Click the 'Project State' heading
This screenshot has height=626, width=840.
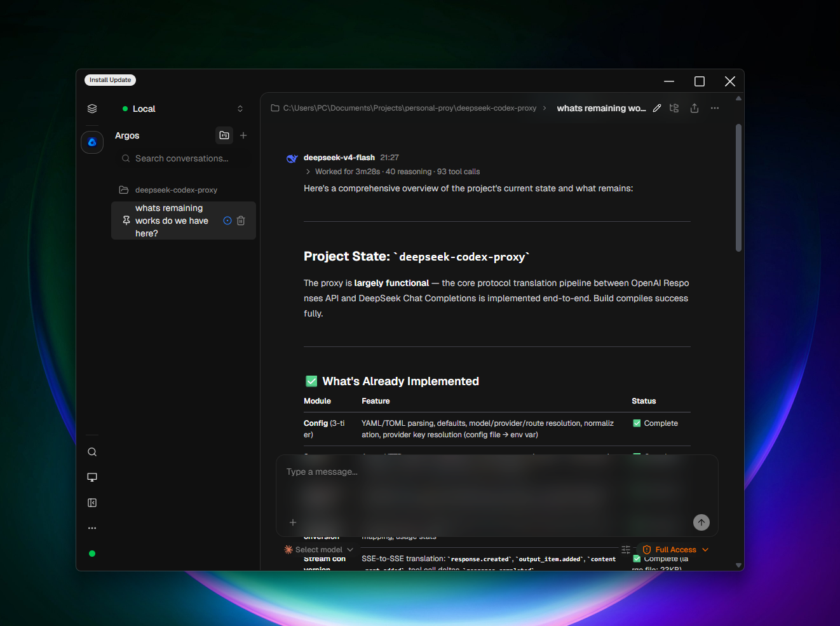(x=417, y=256)
